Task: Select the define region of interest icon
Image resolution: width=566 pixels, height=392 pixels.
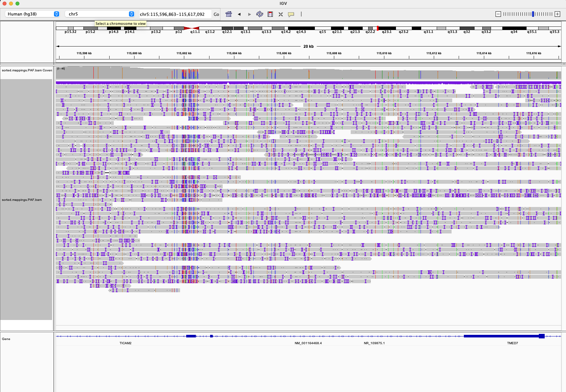Action: 270,14
